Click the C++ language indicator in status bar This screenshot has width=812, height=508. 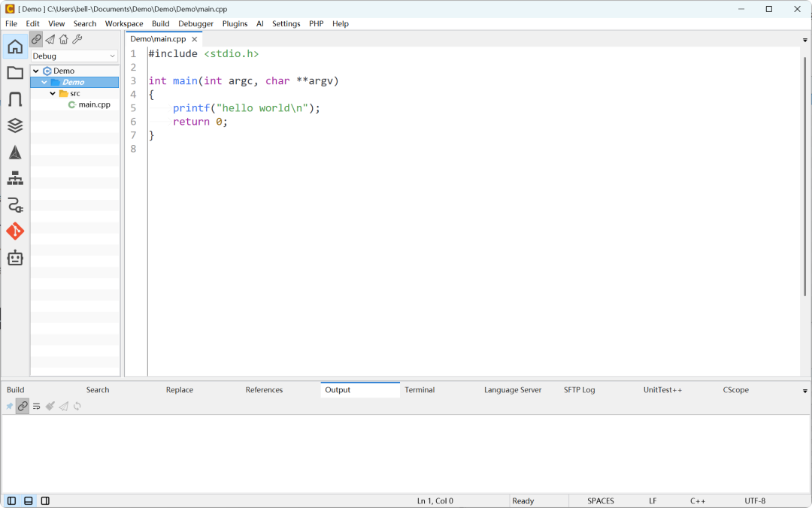[698, 500]
